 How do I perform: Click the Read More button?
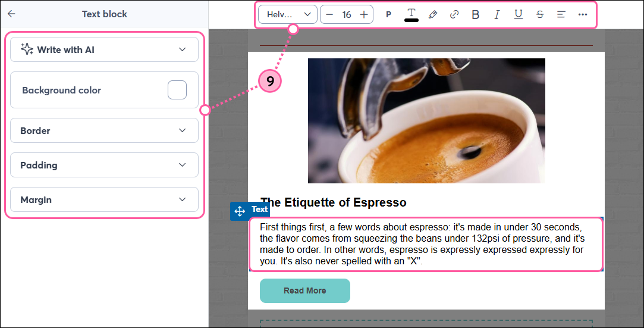point(304,290)
